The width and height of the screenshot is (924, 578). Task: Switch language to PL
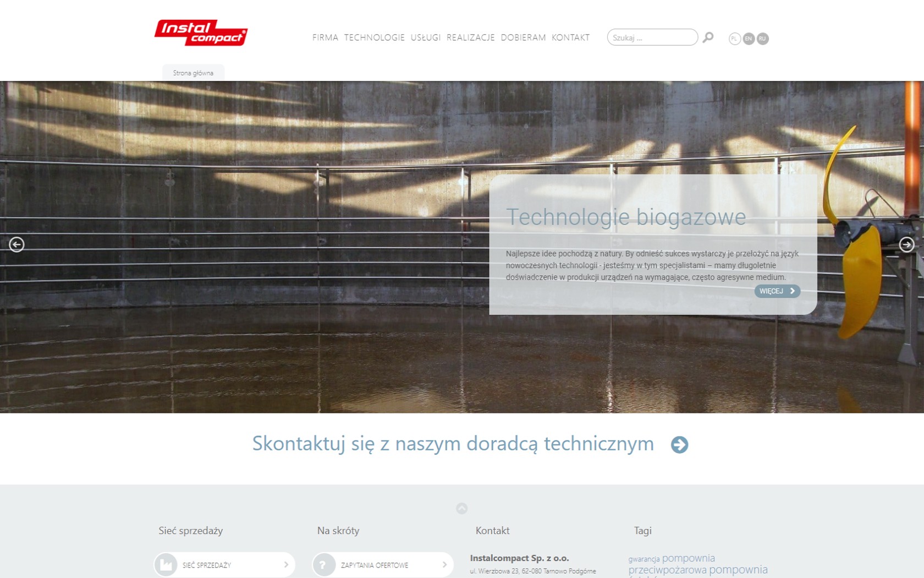[734, 39]
